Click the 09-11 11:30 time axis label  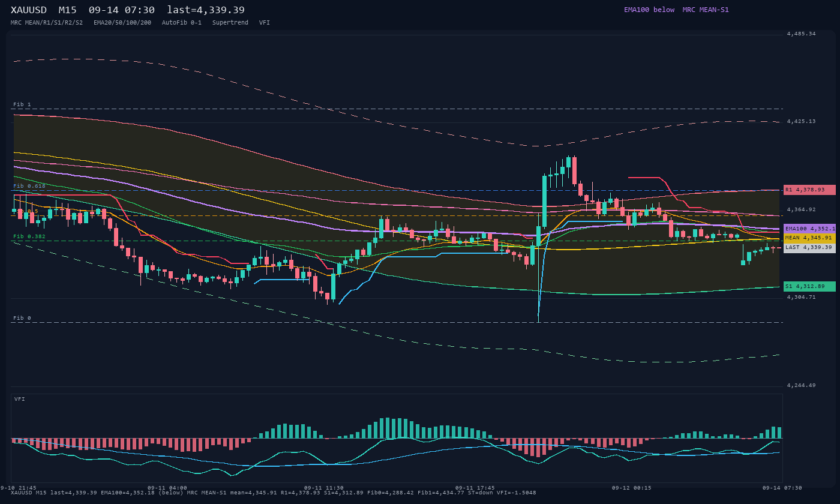(324, 488)
